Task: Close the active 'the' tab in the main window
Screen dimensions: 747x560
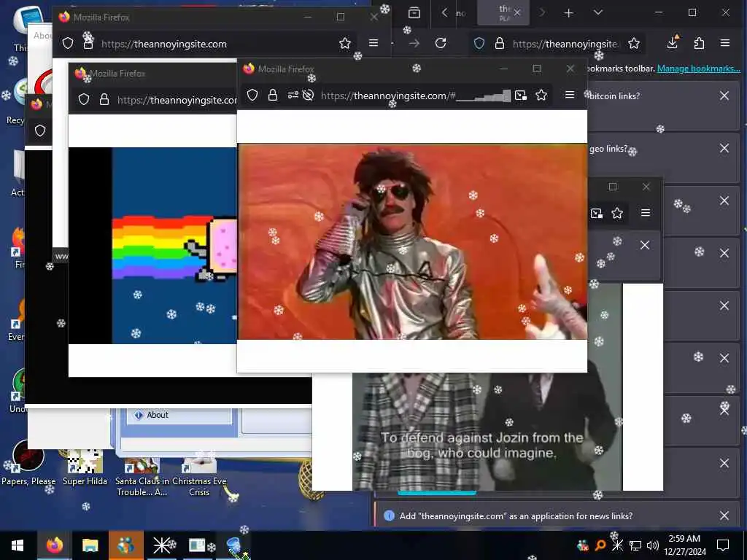Action: coord(517,13)
